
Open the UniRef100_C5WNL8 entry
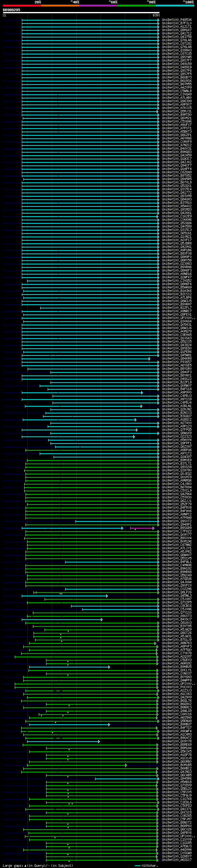pyautogui.click(x=177, y=91)
